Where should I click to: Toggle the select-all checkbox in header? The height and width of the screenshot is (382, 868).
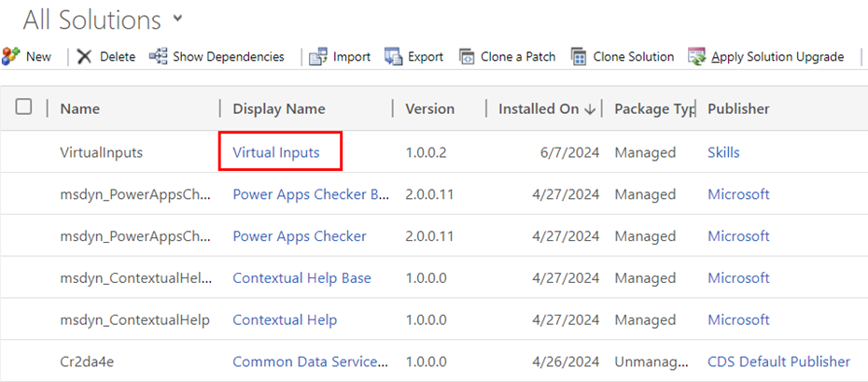[24, 107]
